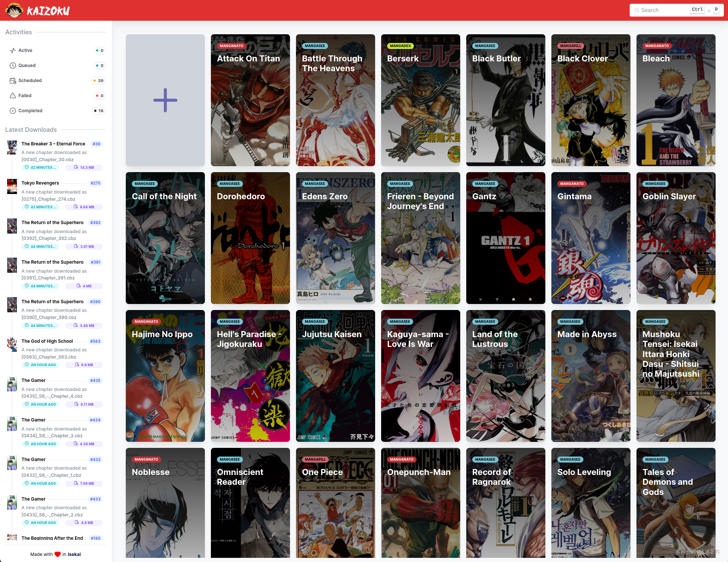728x562 pixels.
Task: Open the Isekai link in footer
Action: tap(74, 554)
